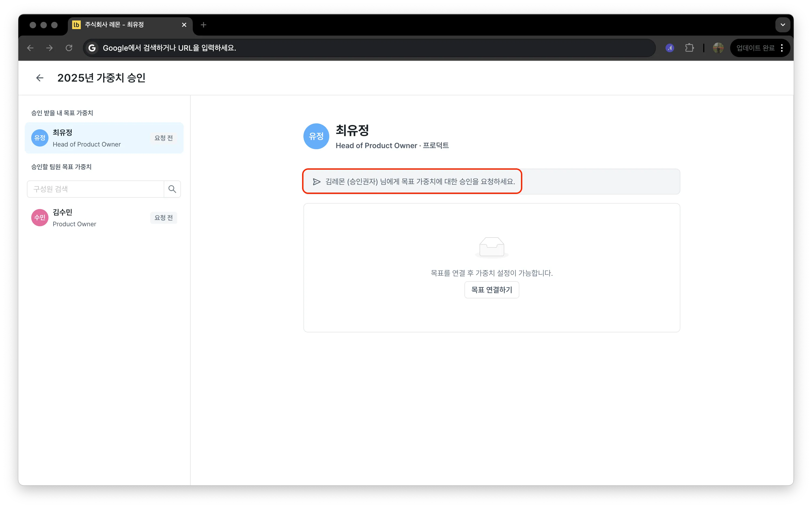Image resolution: width=812 pixels, height=508 pixels.
Task: Click the 2025년 가중치 승인 title
Action: click(x=101, y=78)
